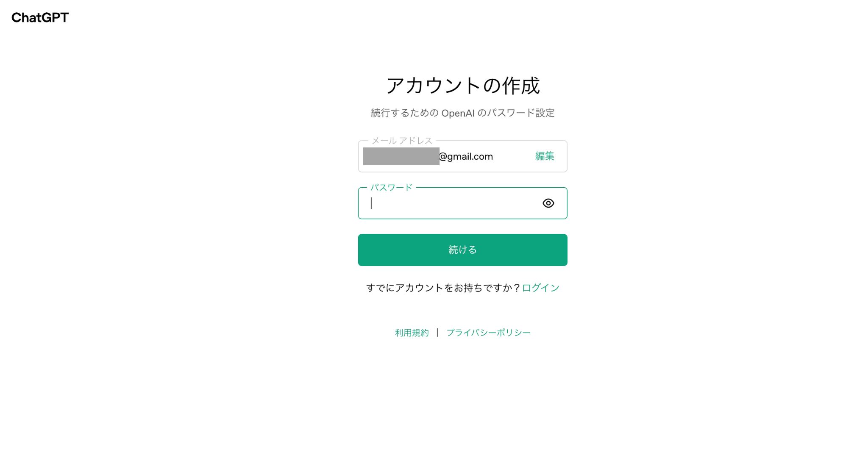Click the OpenAI password setup subtitle text

(x=462, y=113)
